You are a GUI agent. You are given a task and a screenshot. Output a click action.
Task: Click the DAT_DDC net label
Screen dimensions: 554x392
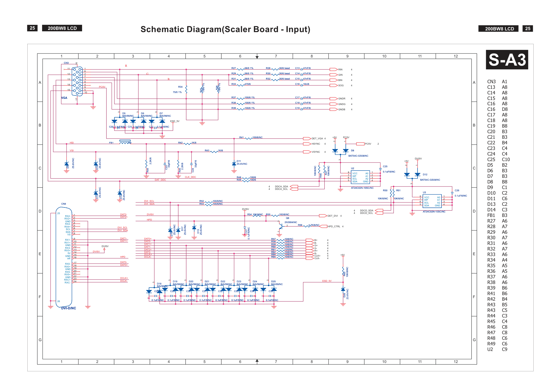[x=160, y=180]
